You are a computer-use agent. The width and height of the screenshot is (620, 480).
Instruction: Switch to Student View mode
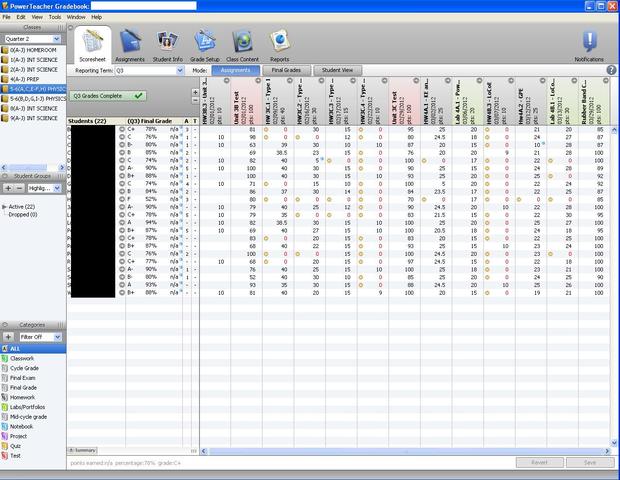(337, 70)
